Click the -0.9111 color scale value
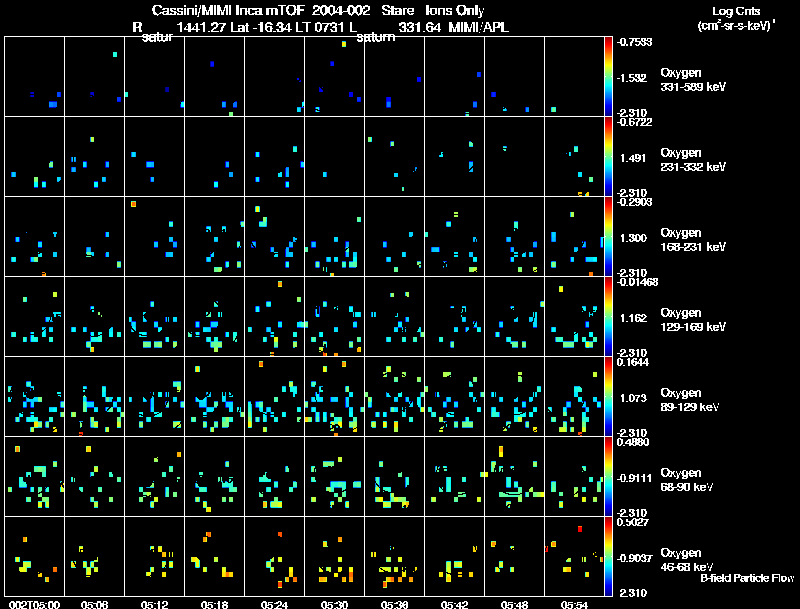 click(x=634, y=478)
